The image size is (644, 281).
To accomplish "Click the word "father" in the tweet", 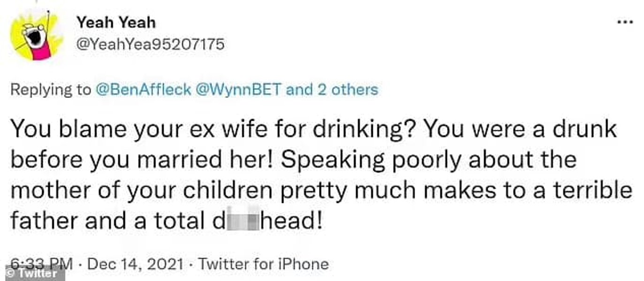I will click(x=43, y=220).
